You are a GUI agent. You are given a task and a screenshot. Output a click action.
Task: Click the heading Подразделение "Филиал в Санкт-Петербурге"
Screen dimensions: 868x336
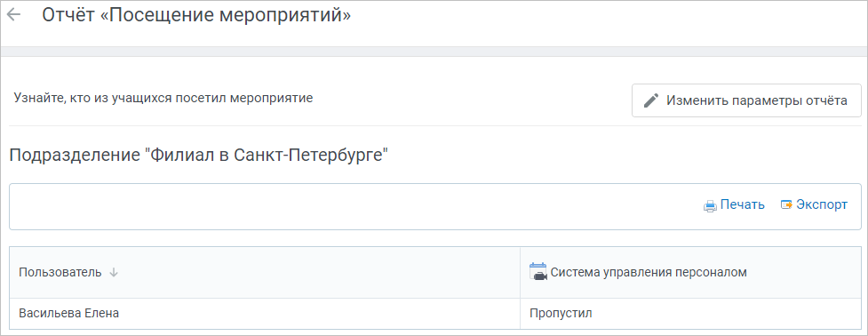199,155
